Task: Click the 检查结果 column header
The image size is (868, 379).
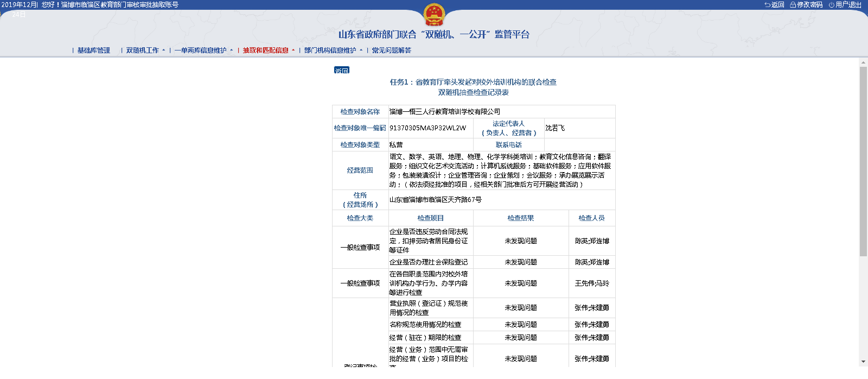Action: pos(521,218)
